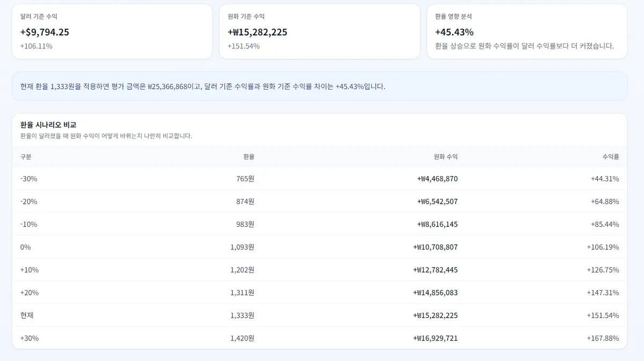Image resolution: width=644 pixels, height=361 pixels.
Task: Select the 원화 기준 수익 card title
Action: tap(246, 17)
